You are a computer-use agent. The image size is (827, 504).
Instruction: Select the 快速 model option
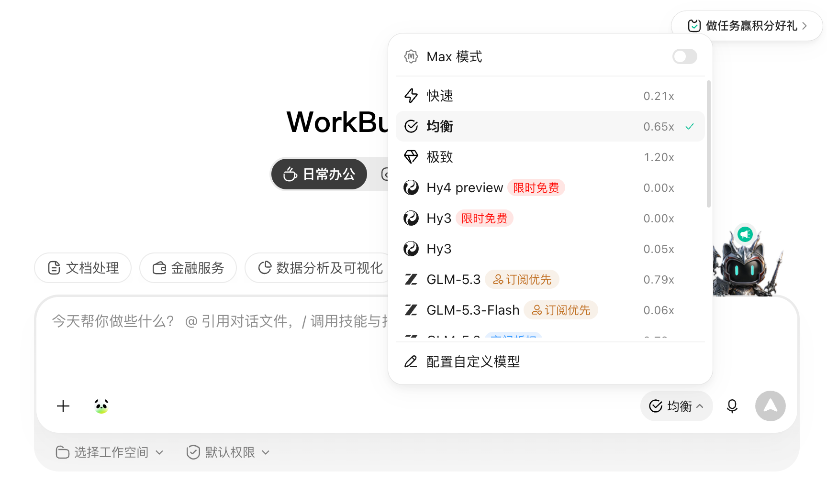tap(550, 96)
